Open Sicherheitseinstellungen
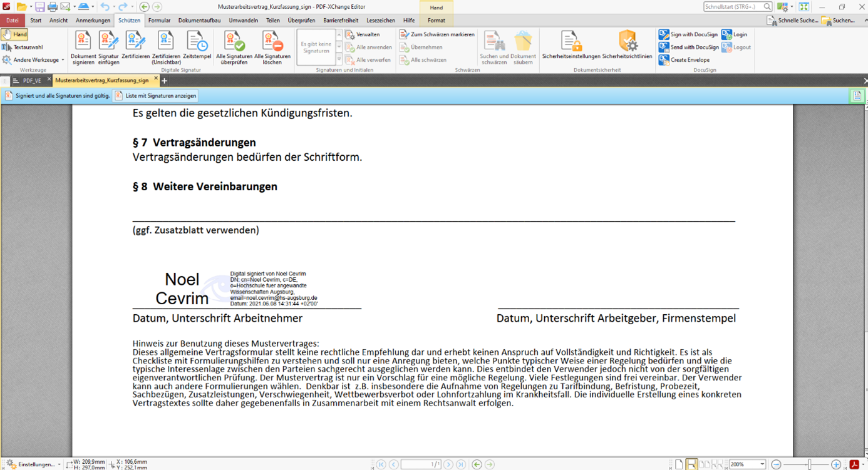 click(x=571, y=41)
